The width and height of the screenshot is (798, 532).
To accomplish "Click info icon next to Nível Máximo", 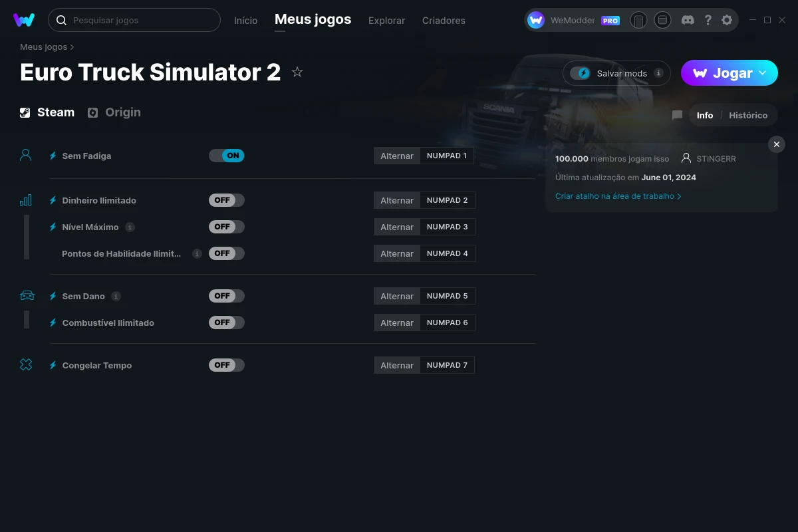I will (x=130, y=227).
